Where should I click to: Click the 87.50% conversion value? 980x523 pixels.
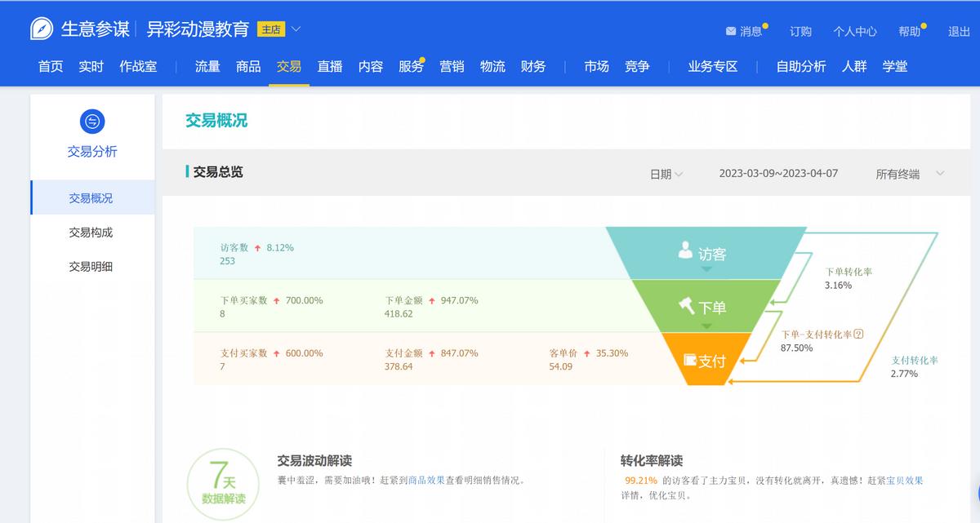tap(797, 348)
